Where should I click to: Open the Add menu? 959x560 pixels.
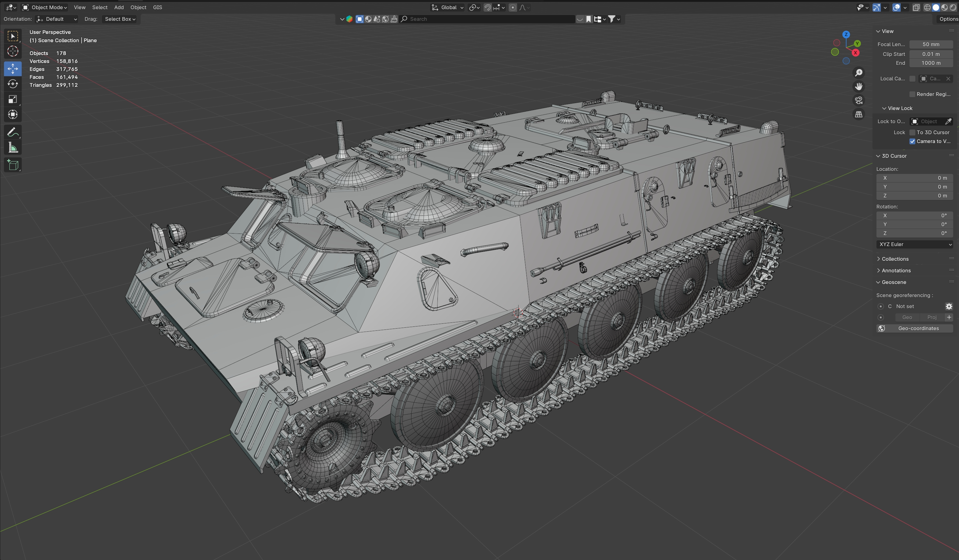coord(119,7)
